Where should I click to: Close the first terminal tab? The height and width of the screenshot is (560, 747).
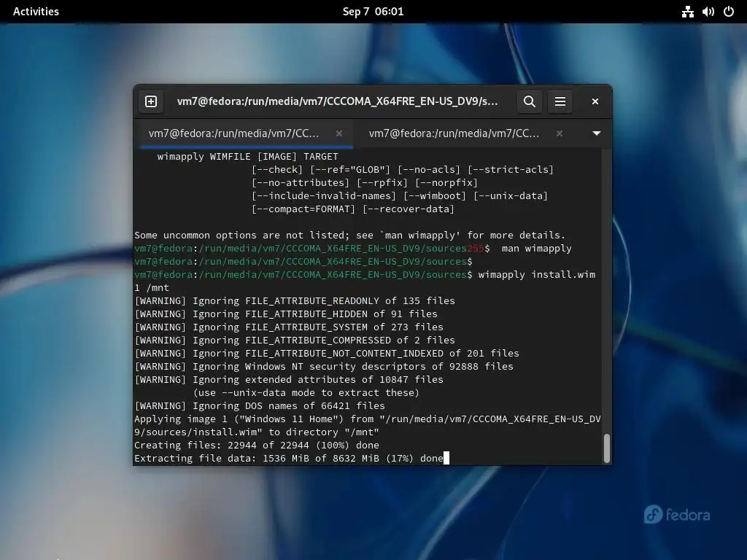[339, 134]
